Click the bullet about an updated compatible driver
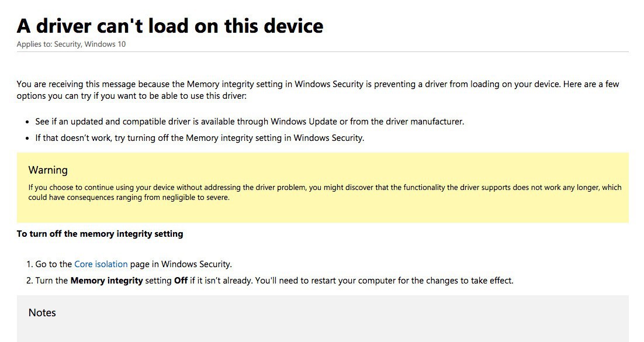The image size is (644, 342). coord(249,122)
